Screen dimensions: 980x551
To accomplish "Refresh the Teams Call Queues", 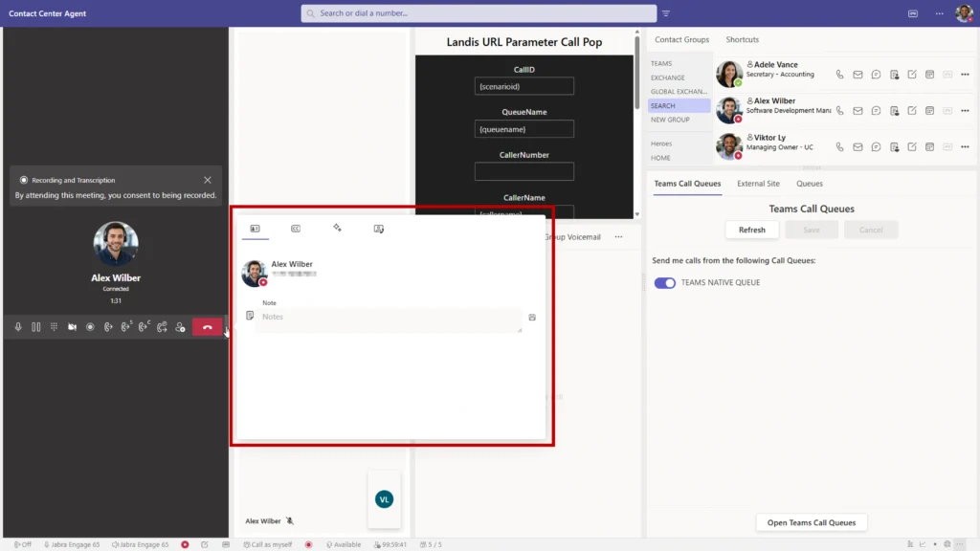I will coord(752,230).
